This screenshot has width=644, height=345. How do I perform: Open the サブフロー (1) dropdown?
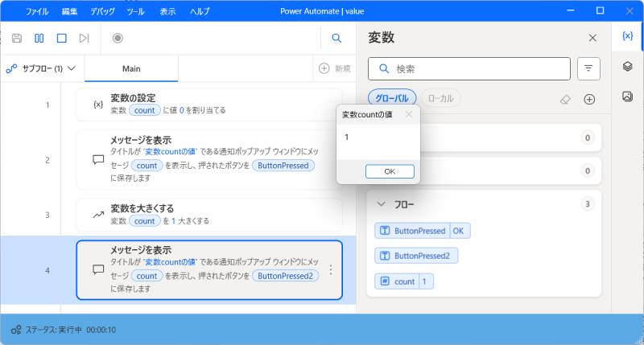[x=41, y=68]
